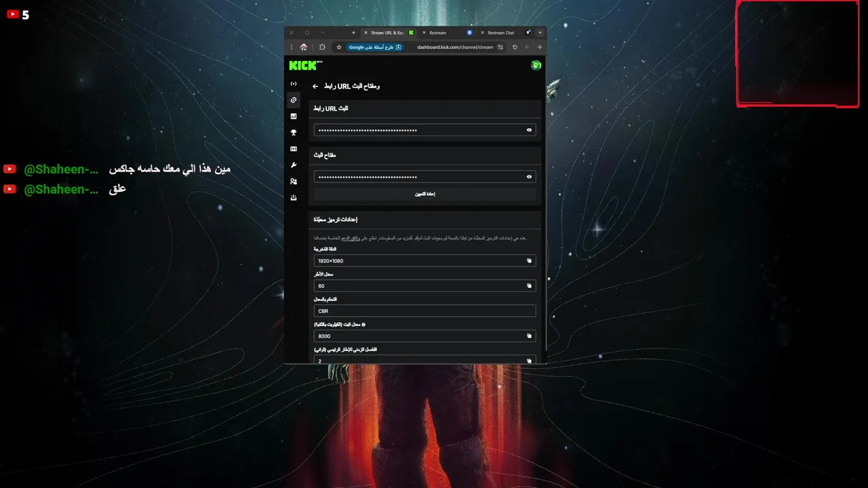Open the live stream sidebar icon
This screenshot has width=868, height=488.
(x=294, y=83)
